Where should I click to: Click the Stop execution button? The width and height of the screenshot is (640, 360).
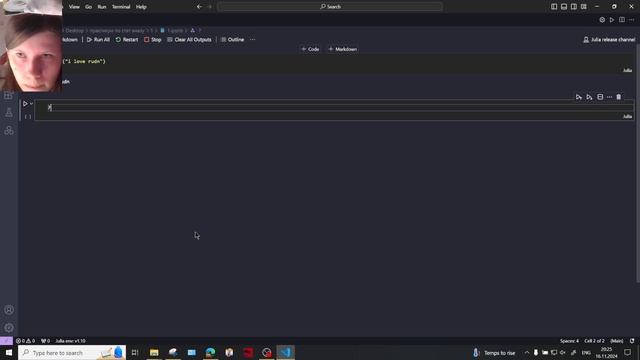[x=153, y=40]
